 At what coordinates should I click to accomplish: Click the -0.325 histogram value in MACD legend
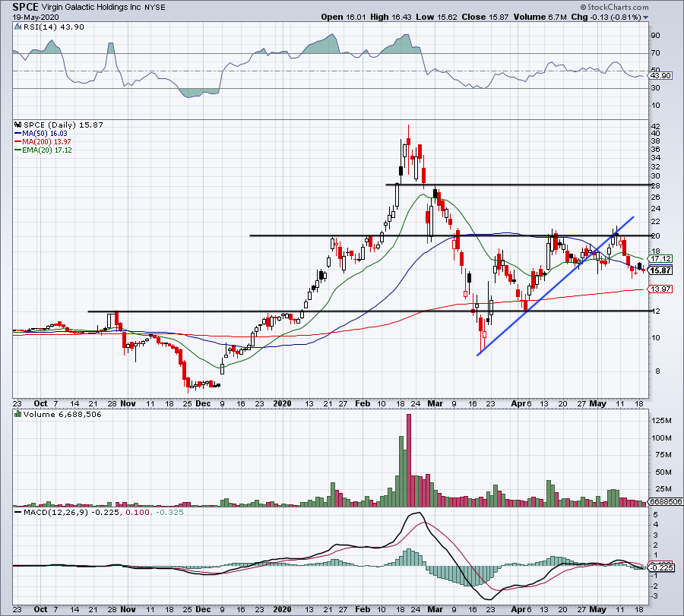coord(169,512)
